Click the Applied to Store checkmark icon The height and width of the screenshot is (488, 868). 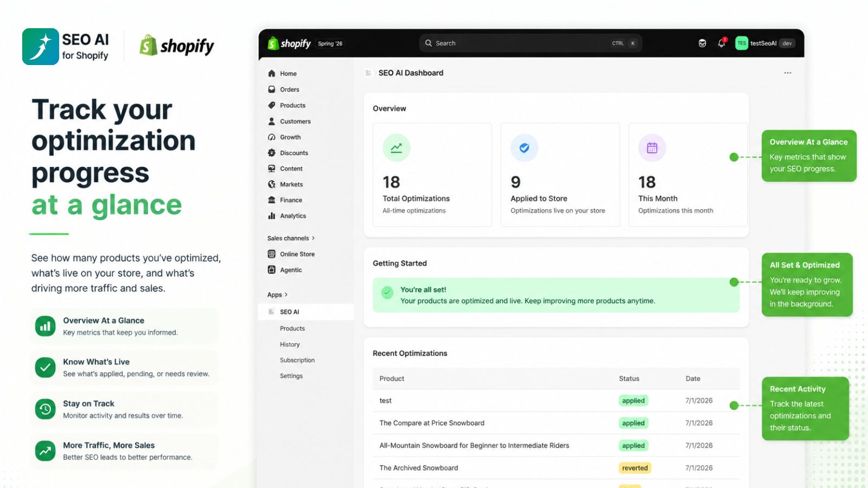[x=525, y=147]
